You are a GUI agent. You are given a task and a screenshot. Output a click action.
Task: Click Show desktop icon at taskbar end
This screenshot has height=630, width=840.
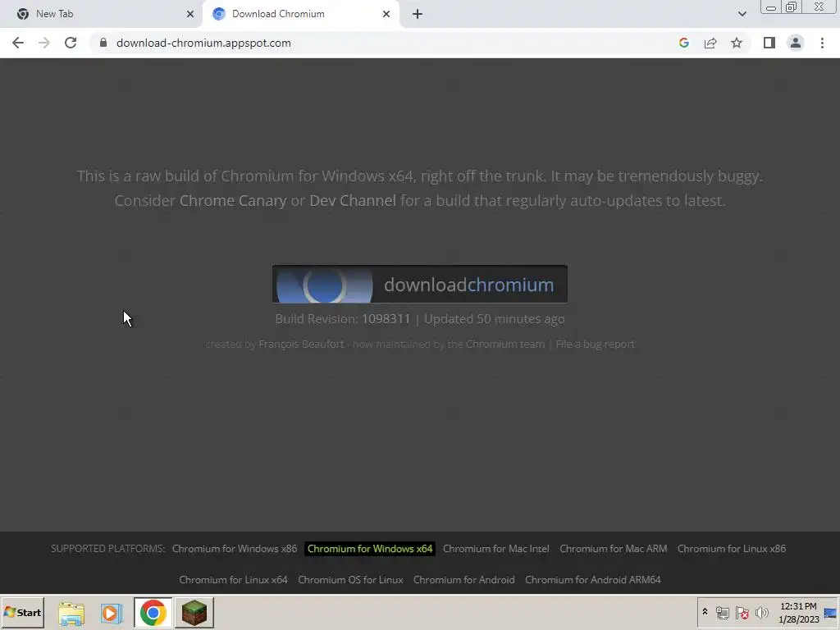tap(831, 613)
